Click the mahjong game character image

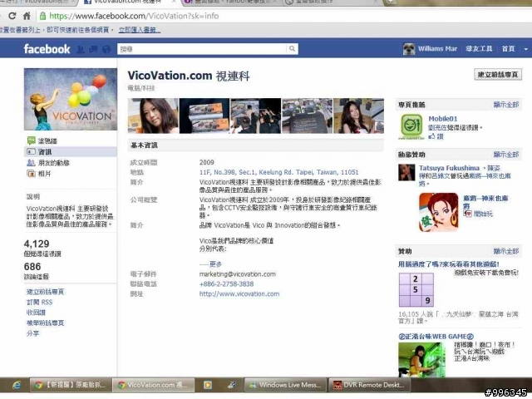click(x=438, y=212)
